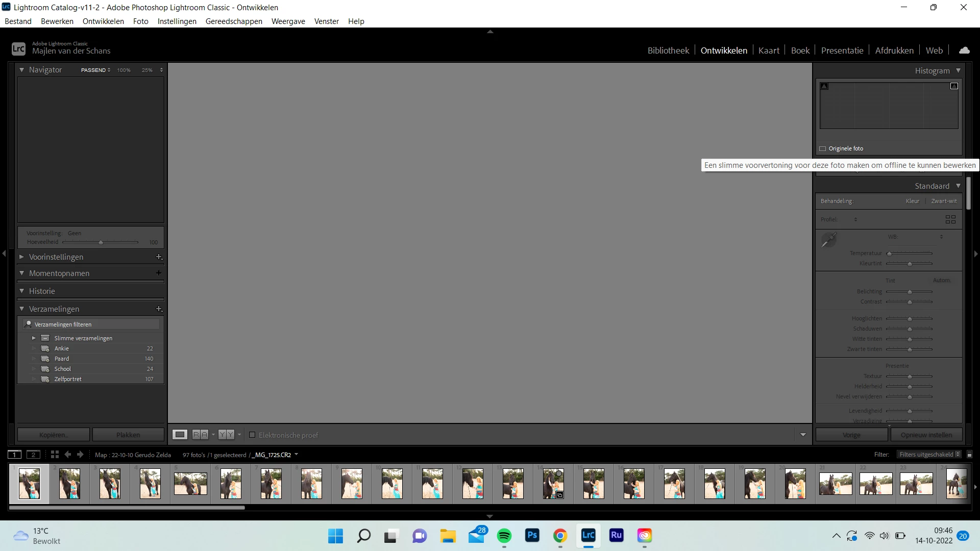Toggle shadow clipping indicator in histogram
The width and height of the screenshot is (980, 551).
(824, 86)
